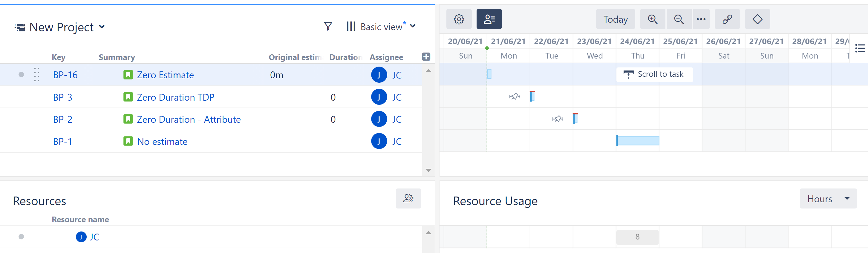
Task: Open the more options ellipsis menu
Action: (x=701, y=19)
